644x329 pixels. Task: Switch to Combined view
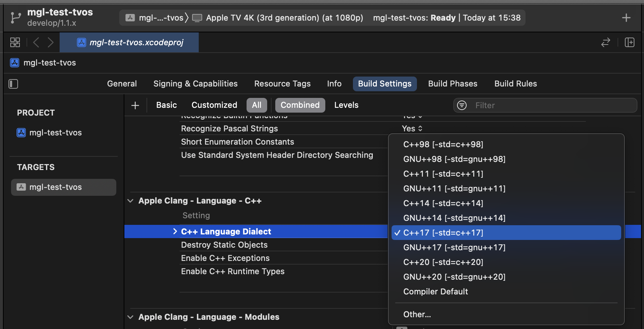(x=300, y=105)
